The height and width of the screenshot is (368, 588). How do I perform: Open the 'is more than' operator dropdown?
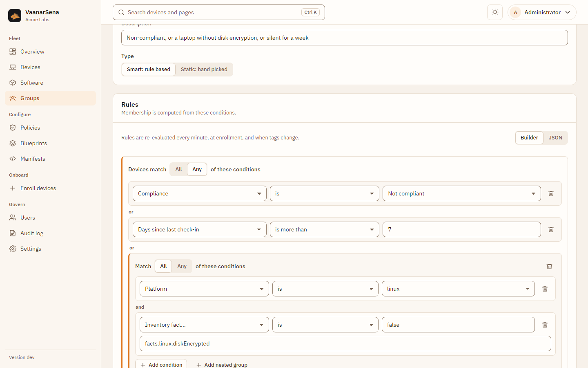click(x=325, y=229)
